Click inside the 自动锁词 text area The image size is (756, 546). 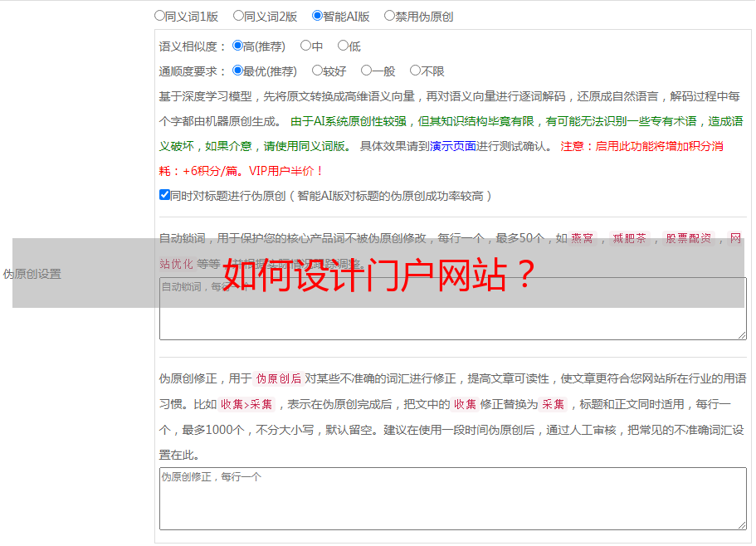point(453,309)
